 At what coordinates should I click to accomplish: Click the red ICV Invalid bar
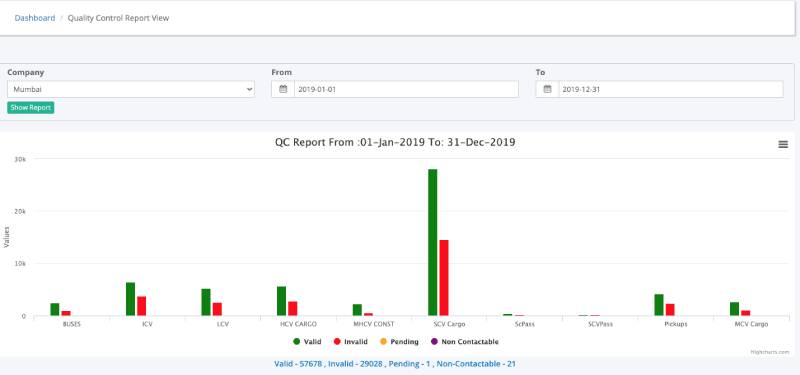142,306
